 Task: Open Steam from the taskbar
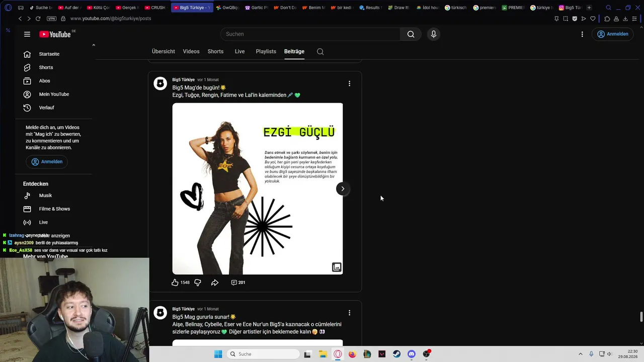coord(396,354)
